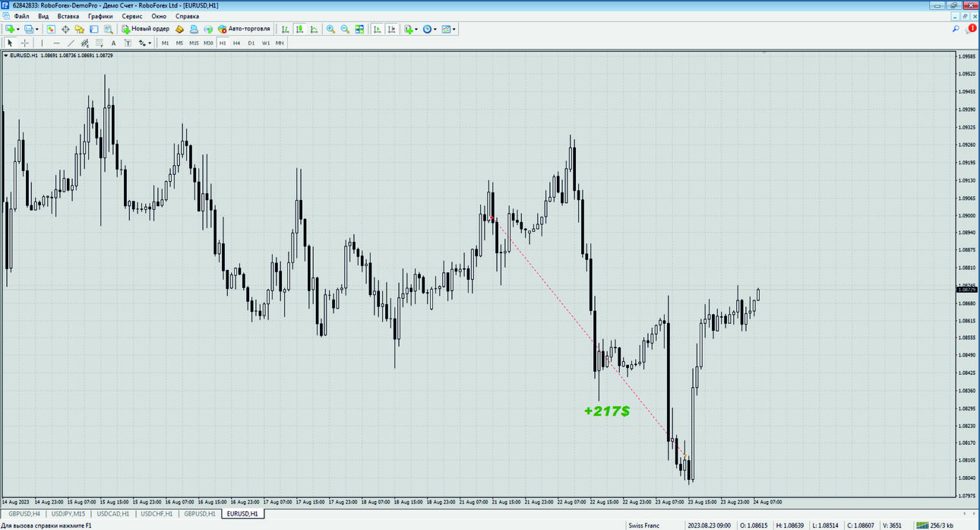Image resolution: width=980 pixels, height=530 pixels.
Task: Toggle Авто-торговля auto-trading
Action: coord(244,29)
